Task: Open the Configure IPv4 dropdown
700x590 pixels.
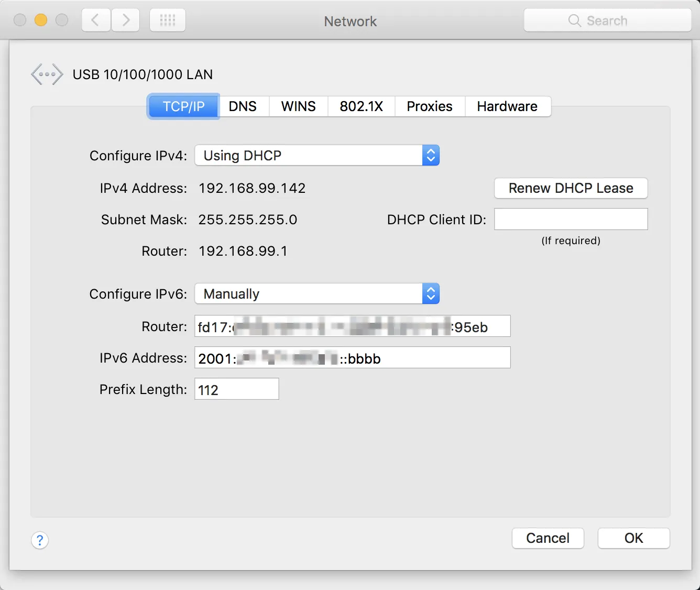Action: [x=317, y=155]
